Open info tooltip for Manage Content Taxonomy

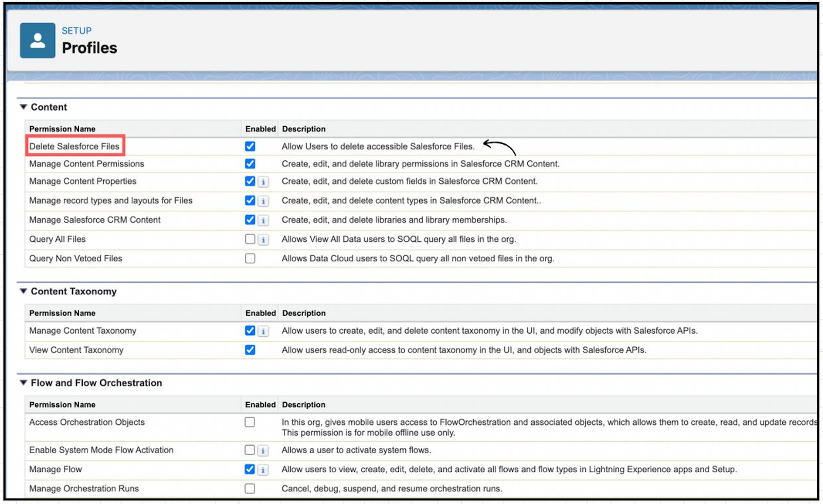tap(264, 331)
